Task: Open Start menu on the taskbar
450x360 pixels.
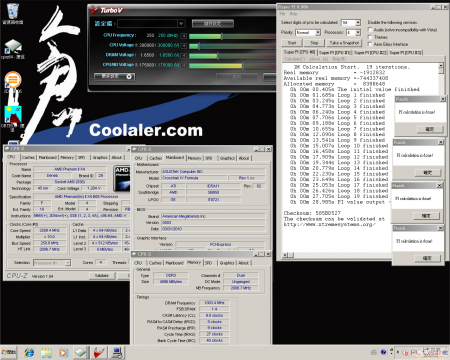Action: pyautogui.click(x=8, y=352)
